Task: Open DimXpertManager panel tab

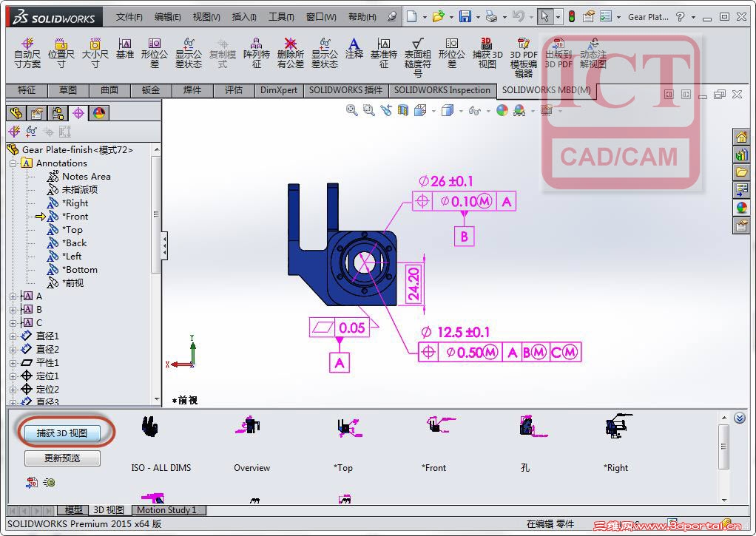Action: point(78,113)
